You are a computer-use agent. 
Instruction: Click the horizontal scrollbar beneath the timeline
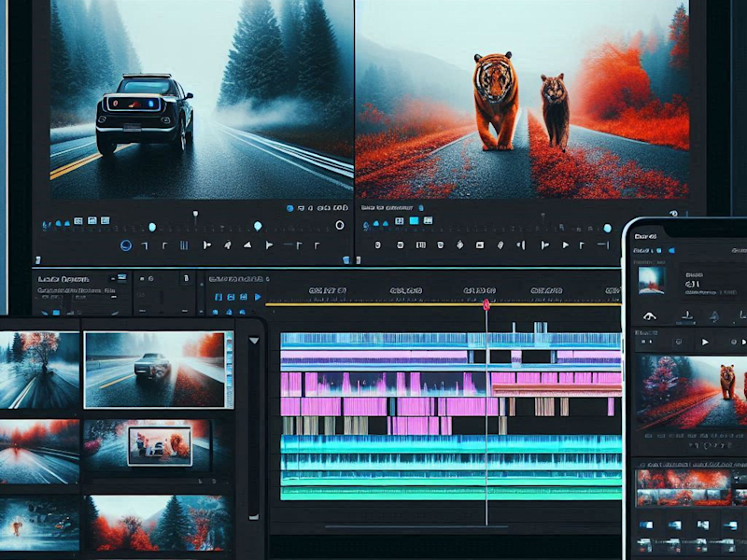pos(416,526)
